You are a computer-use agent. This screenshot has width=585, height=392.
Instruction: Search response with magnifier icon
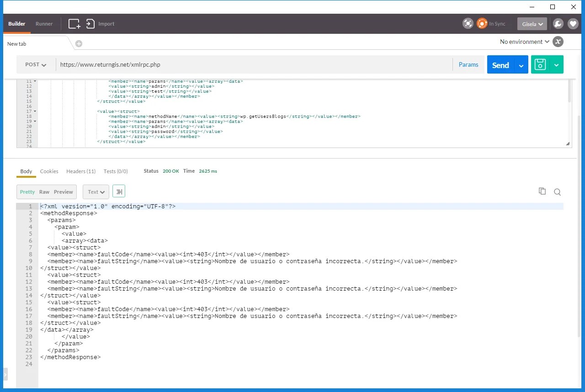pyautogui.click(x=557, y=192)
